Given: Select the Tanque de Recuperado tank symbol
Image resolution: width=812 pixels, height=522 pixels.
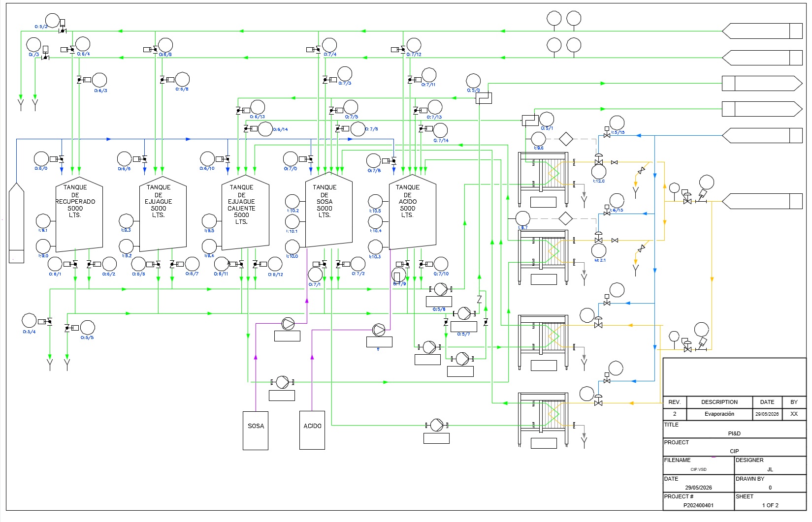Looking at the screenshot, I should pyautogui.click(x=79, y=215).
